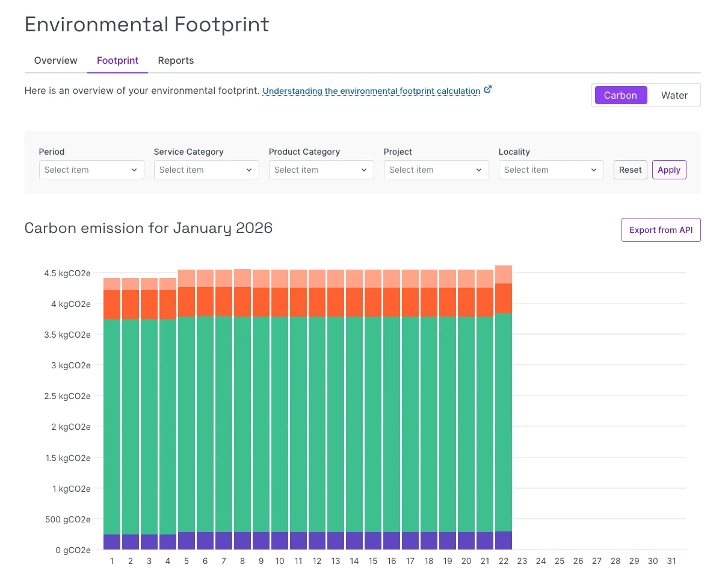Open the Reports tab
The width and height of the screenshot is (728, 582).
pyautogui.click(x=176, y=60)
